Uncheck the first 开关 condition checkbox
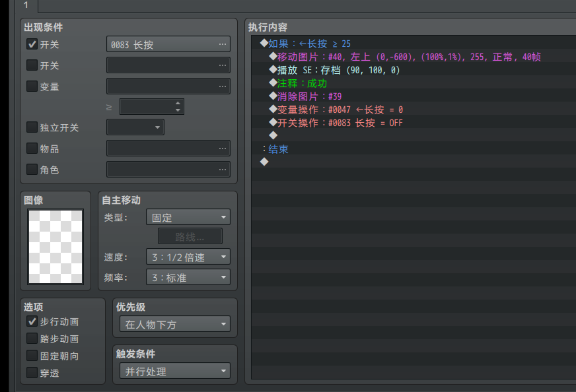This screenshot has width=576, height=392. click(32, 44)
